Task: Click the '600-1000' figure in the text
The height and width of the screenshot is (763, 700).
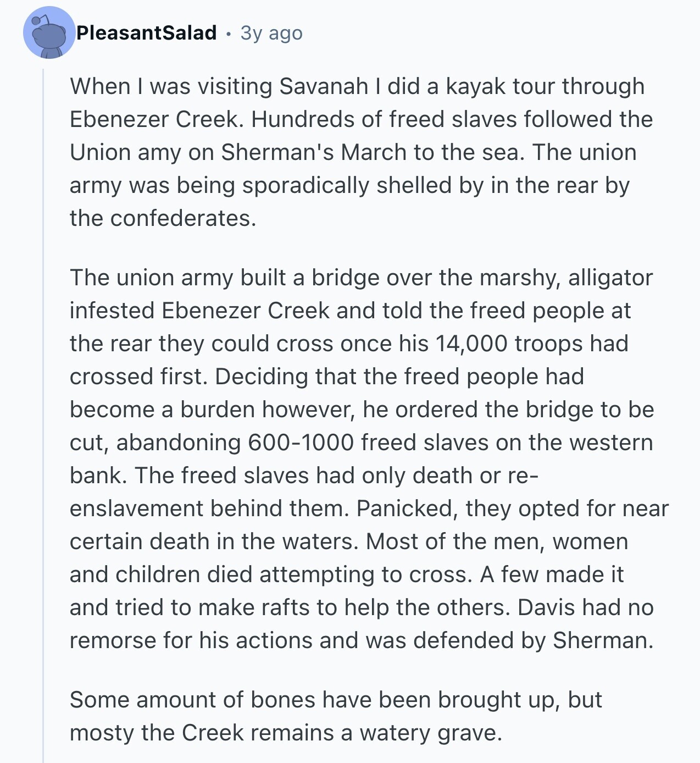Action: point(301,443)
